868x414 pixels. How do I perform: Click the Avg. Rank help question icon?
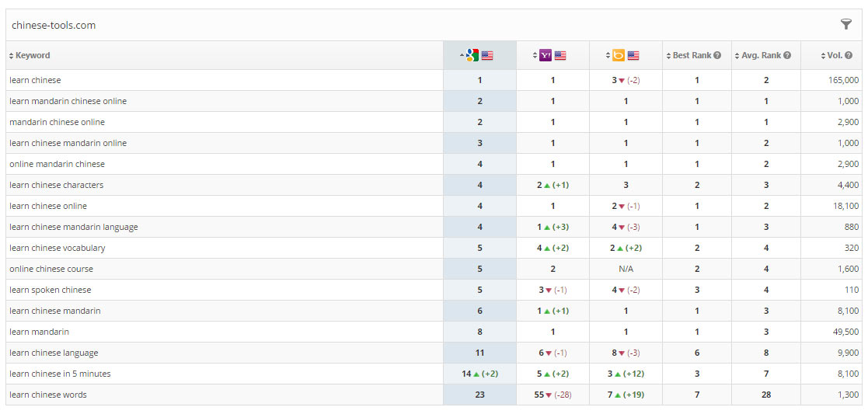787,56
